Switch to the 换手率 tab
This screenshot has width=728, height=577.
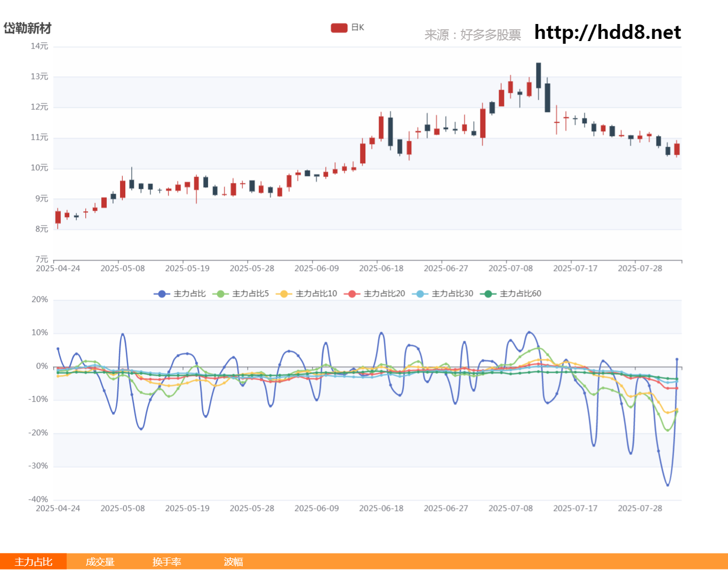click(x=166, y=562)
